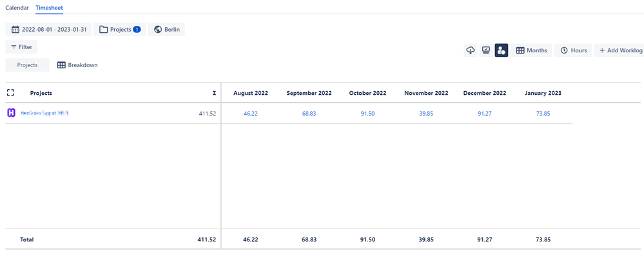Click the January 2023 column header

(x=543, y=93)
